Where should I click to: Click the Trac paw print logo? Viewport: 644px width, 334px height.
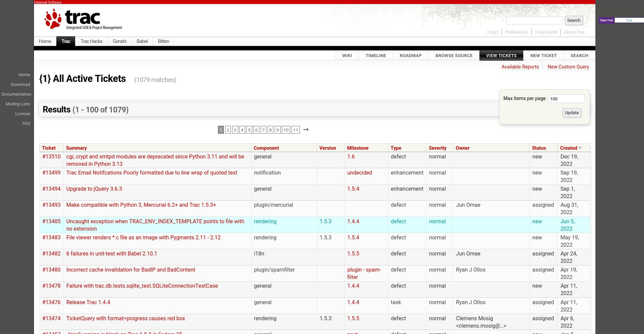[x=53, y=19]
